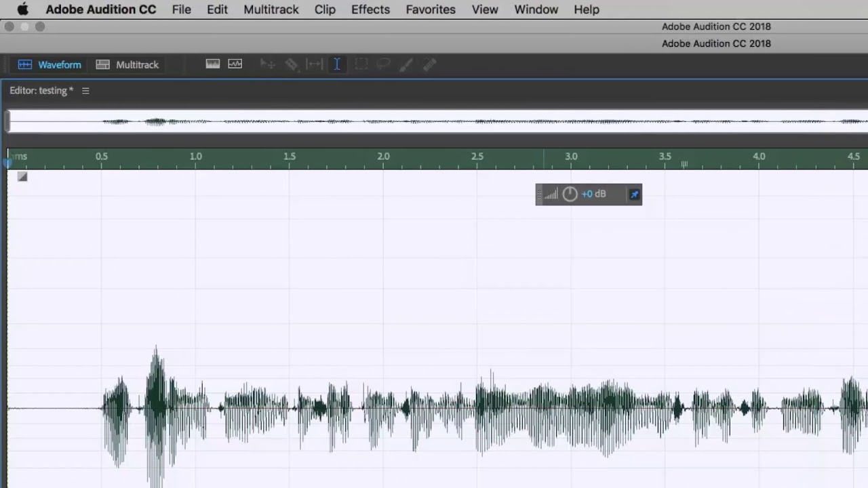Select the Slip tool
The image size is (868, 488).
point(314,64)
